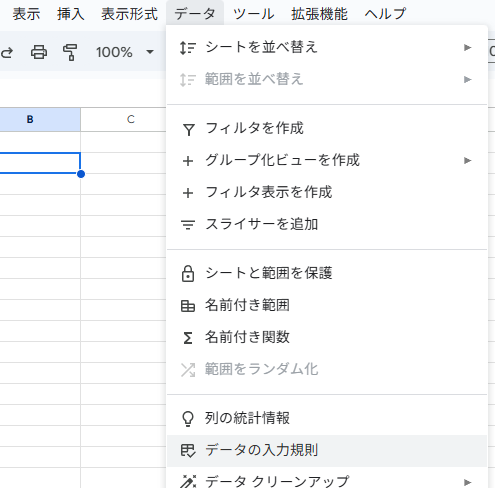
Task: Select the paint format roller icon
Action: coord(70,52)
